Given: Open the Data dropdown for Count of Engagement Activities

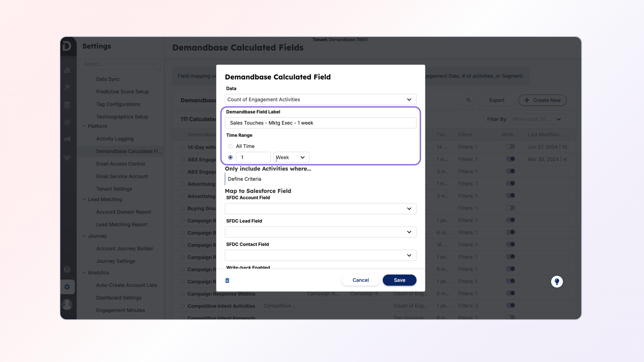Looking at the screenshot, I should [x=320, y=99].
